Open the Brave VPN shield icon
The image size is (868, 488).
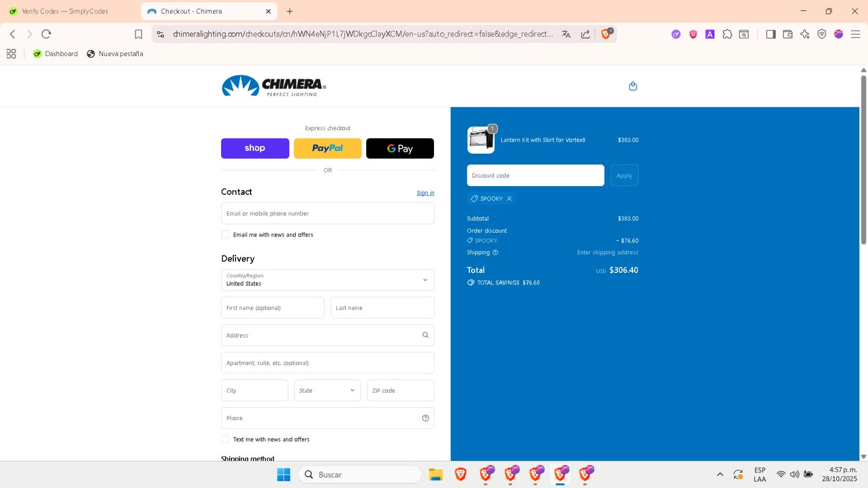pyautogui.click(x=822, y=34)
